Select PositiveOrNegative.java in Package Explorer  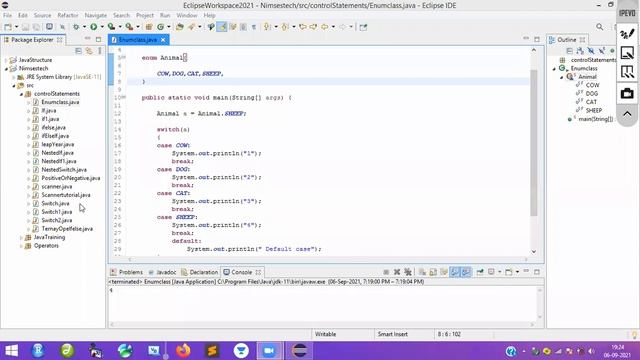pyautogui.click(x=71, y=178)
